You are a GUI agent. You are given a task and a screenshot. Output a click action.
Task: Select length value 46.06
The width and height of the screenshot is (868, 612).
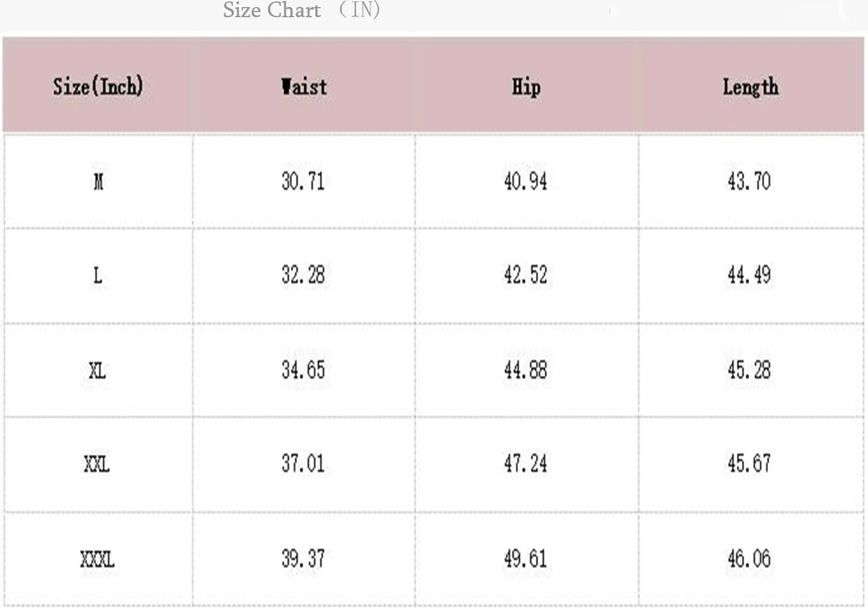749,559
